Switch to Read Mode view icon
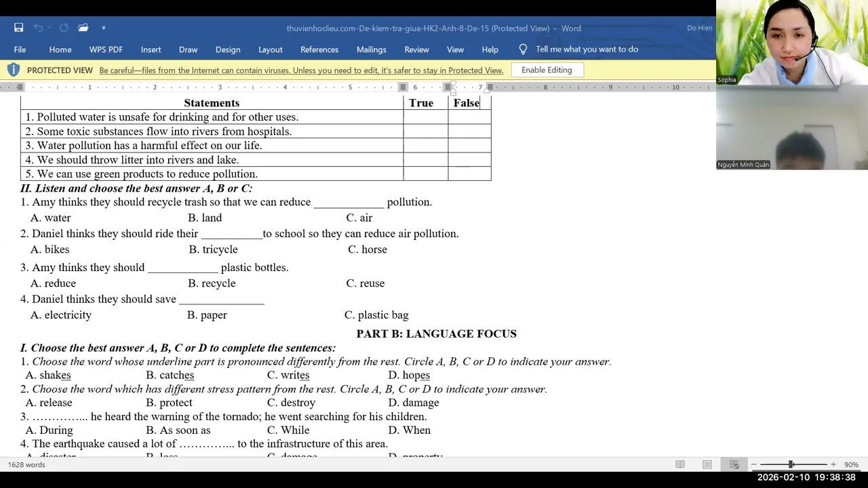 [679, 464]
